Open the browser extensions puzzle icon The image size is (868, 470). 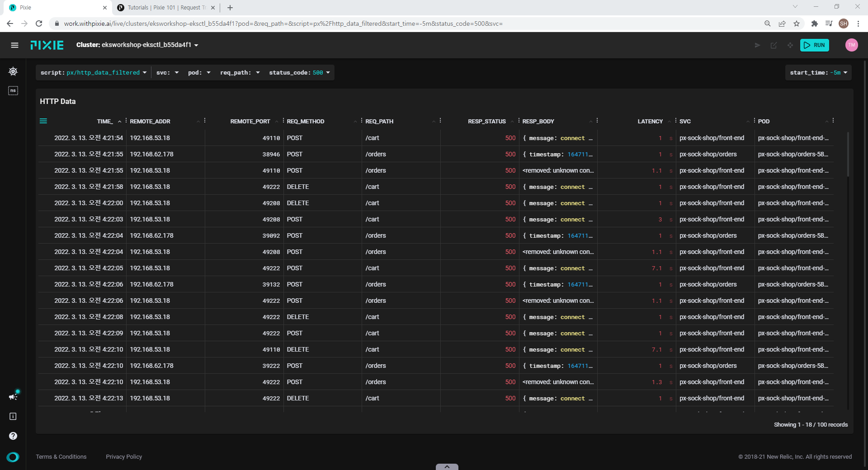(815, 23)
